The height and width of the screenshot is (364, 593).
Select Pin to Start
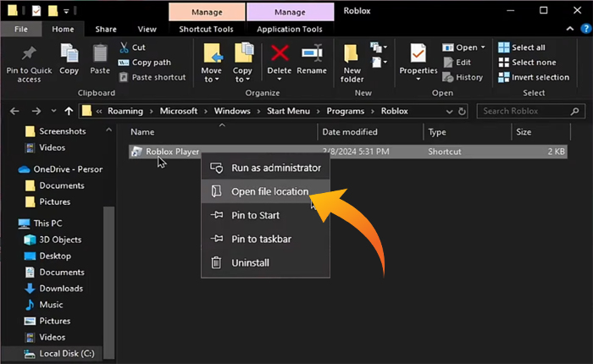point(265,215)
